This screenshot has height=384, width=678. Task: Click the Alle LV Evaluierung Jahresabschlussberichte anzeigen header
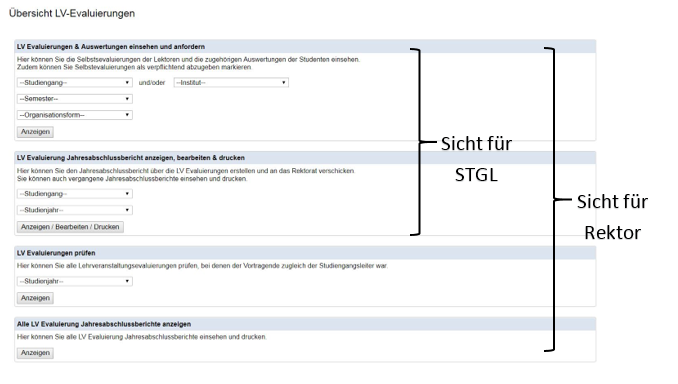pos(104,324)
